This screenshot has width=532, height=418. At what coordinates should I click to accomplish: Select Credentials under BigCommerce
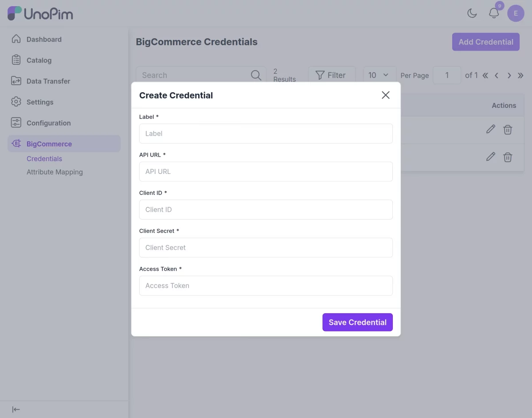[x=44, y=158]
